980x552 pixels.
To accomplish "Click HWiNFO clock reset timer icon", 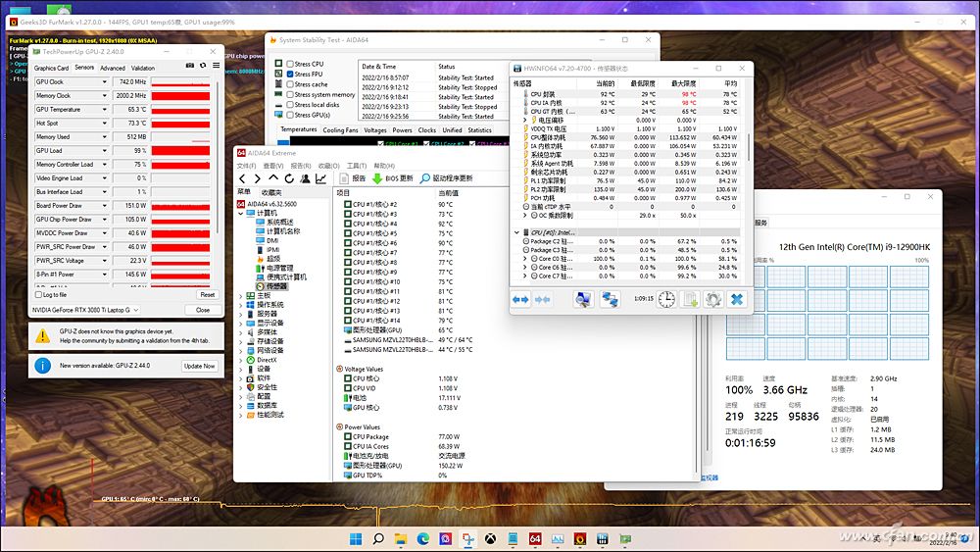I will click(x=666, y=299).
